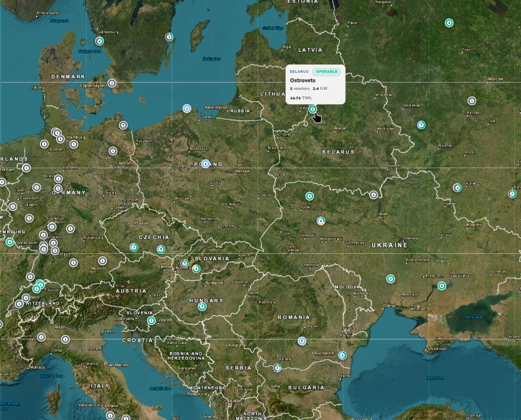Open the gray marker north of Kiev
521x420 pixels.
(x=373, y=195)
